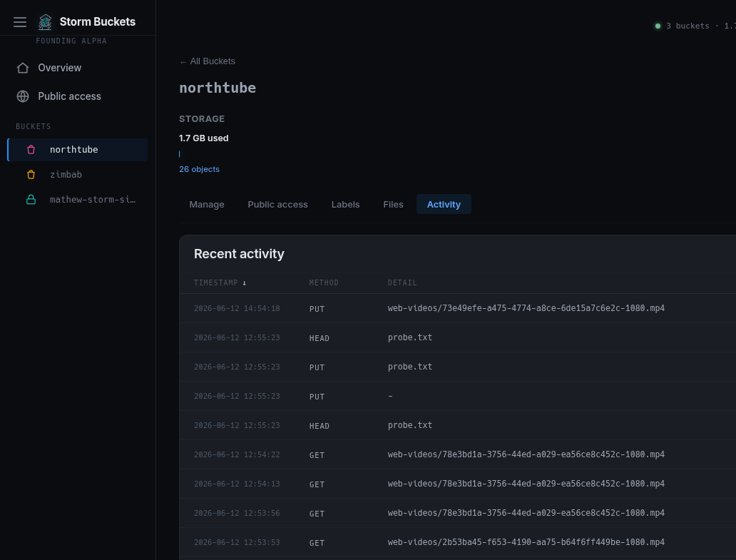This screenshot has width=736, height=560.
Task: Click the pink northtube bucket icon
Action: tap(31, 150)
